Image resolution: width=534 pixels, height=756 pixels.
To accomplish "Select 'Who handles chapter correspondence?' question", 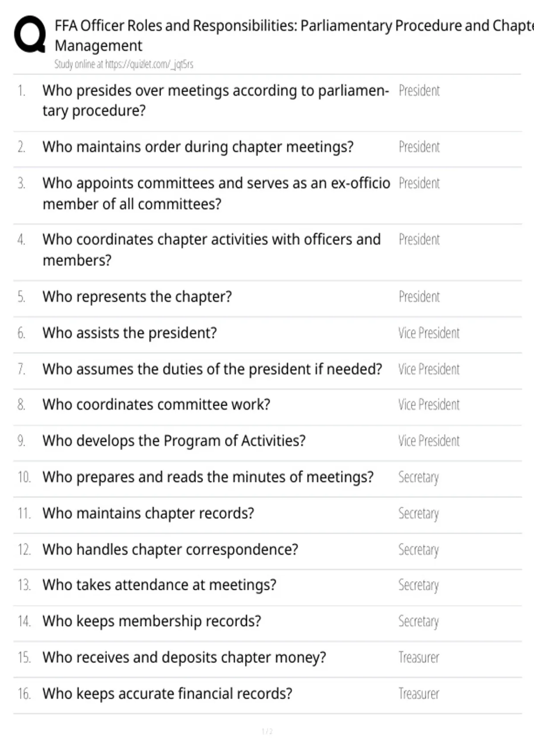I will point(170,550).
